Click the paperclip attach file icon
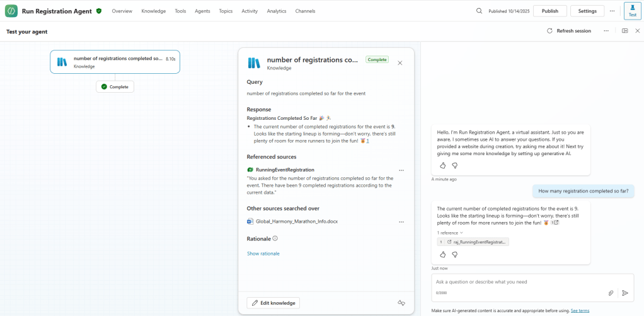Viewport: 644px width, 316px height. (611, 293)
